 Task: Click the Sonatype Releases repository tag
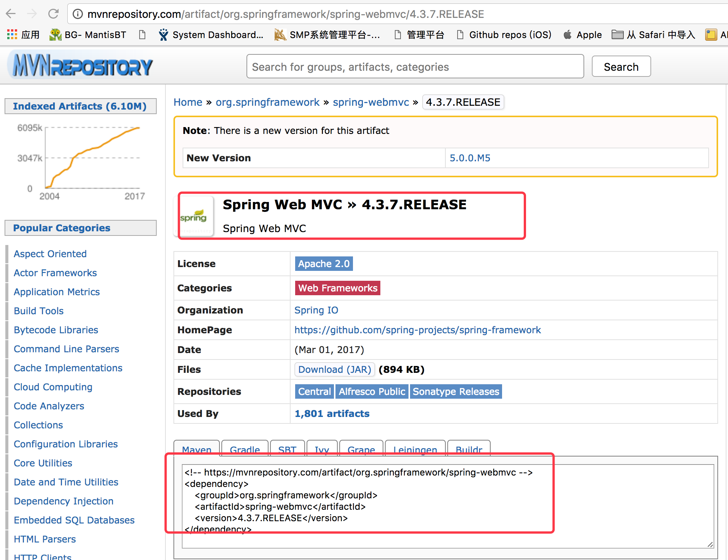456,391
